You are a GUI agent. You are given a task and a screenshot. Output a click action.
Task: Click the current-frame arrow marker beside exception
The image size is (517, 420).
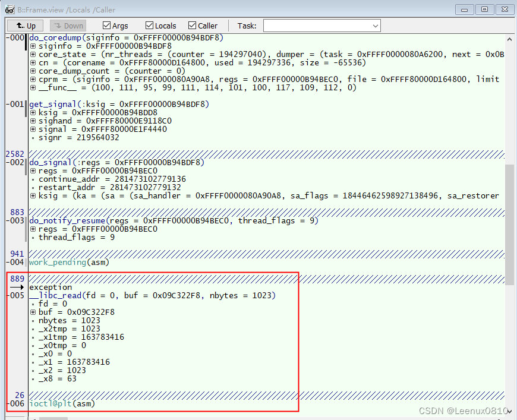[x=18, y=287]
